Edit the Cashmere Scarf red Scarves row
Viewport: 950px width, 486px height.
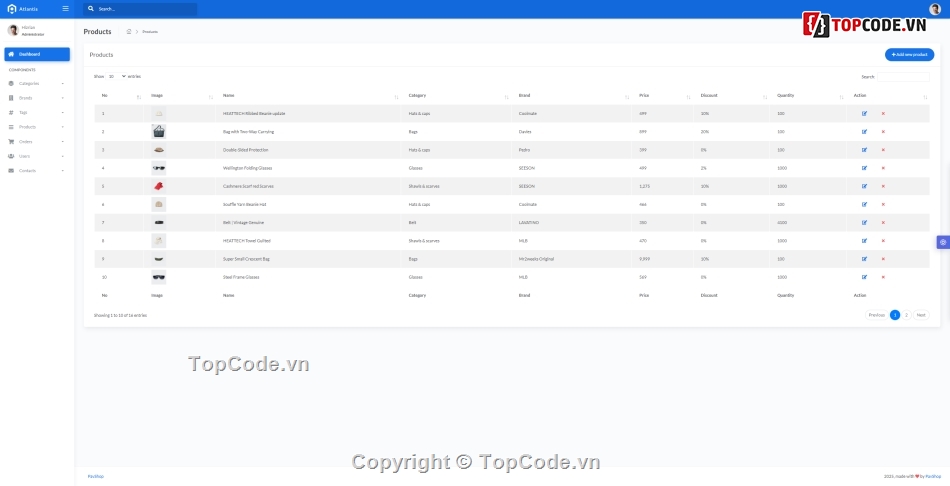click(x=864, y=186)
